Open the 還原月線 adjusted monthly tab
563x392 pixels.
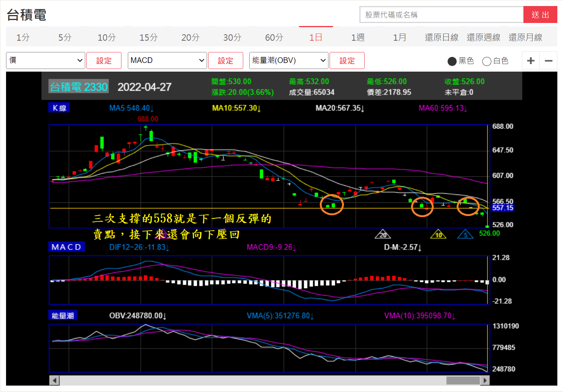point(525,37)
